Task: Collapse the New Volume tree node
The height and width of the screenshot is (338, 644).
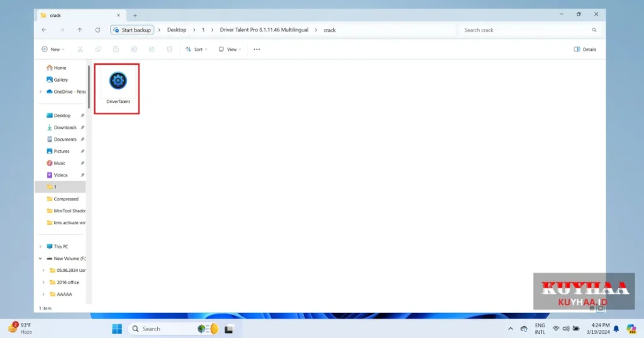Action: 40,258
